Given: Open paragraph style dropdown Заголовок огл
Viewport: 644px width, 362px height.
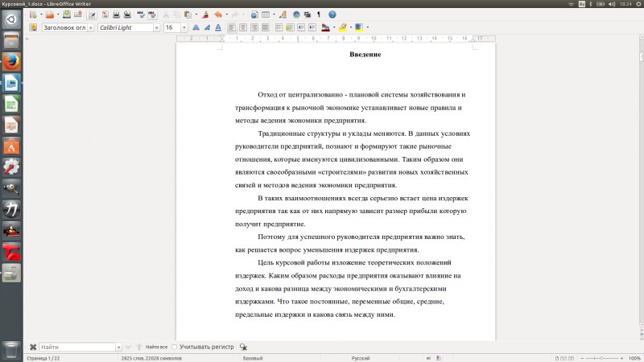Looking at the screenshot, I should pyautogui.click(x=91, y=27).
